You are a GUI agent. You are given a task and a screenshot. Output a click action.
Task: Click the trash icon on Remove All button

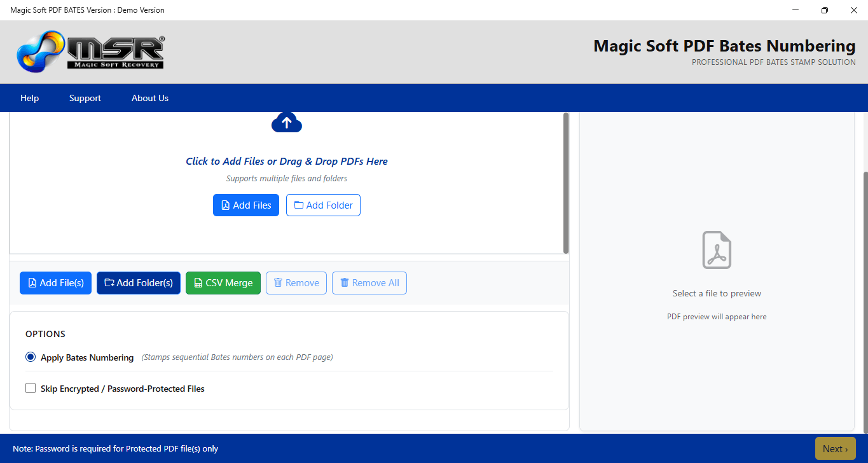[345, 283]
